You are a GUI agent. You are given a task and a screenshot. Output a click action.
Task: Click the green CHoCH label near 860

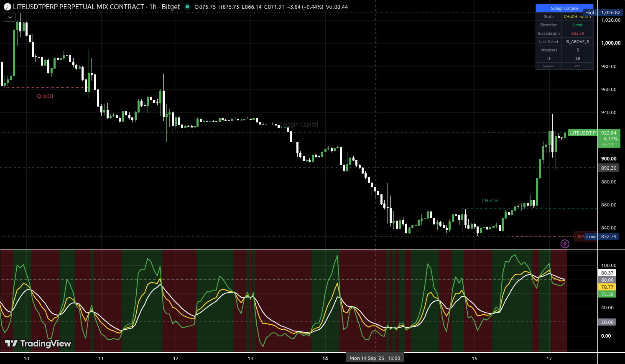490,201
